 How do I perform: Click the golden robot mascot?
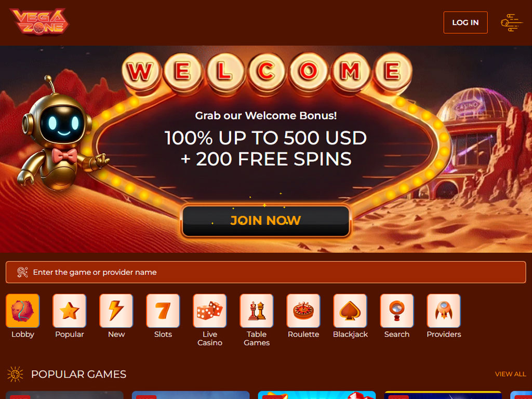click(59, 136)
